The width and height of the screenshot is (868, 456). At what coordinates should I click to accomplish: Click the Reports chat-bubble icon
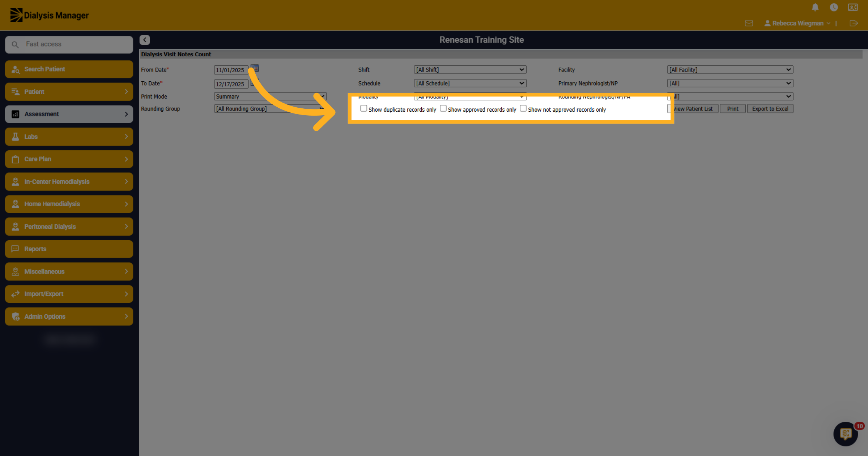coord(15,249)
